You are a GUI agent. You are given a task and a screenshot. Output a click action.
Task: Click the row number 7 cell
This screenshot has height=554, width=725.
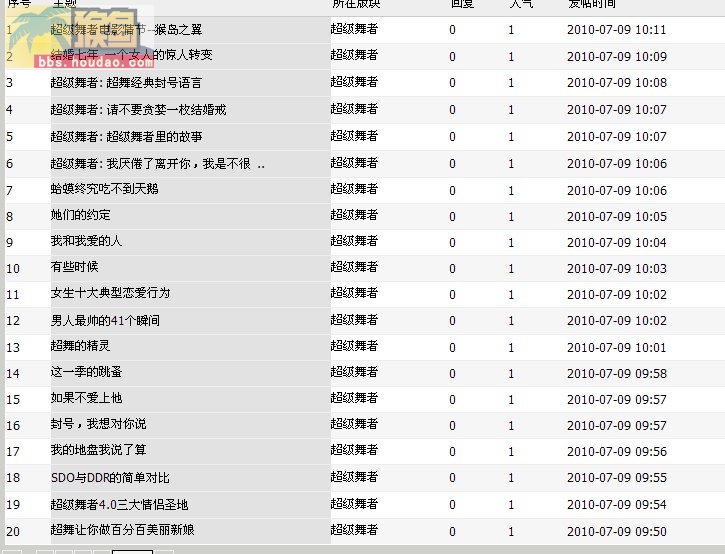click(x=9, y=191)
